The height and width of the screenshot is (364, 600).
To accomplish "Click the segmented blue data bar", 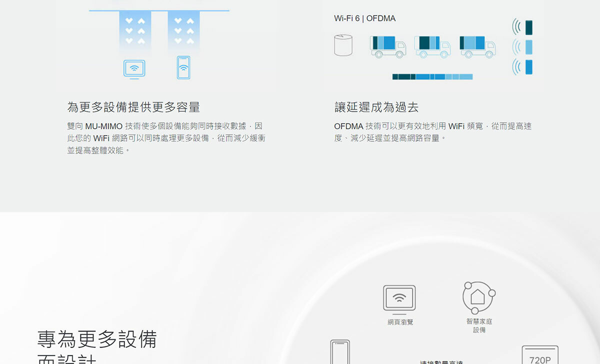I will point(432,76).
